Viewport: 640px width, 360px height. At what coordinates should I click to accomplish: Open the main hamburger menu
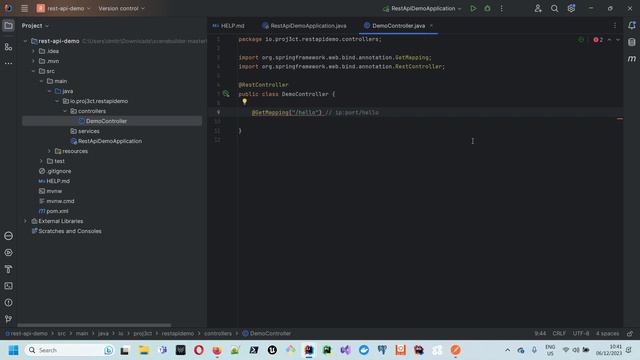click(24, 8)
